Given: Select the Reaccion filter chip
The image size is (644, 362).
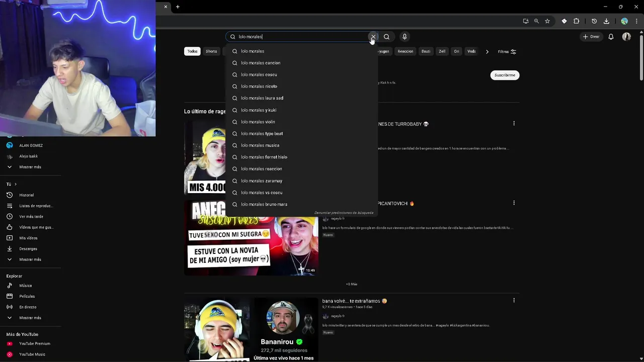Looking at the screenshot, I should pos(406,51).
